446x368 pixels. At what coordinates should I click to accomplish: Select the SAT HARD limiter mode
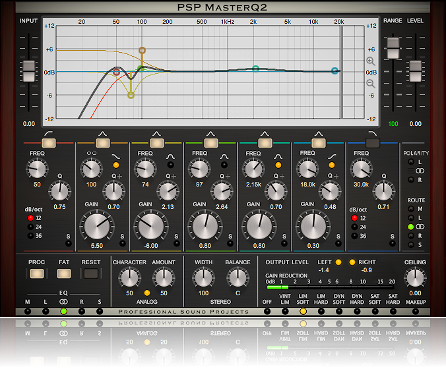(393, 311)
